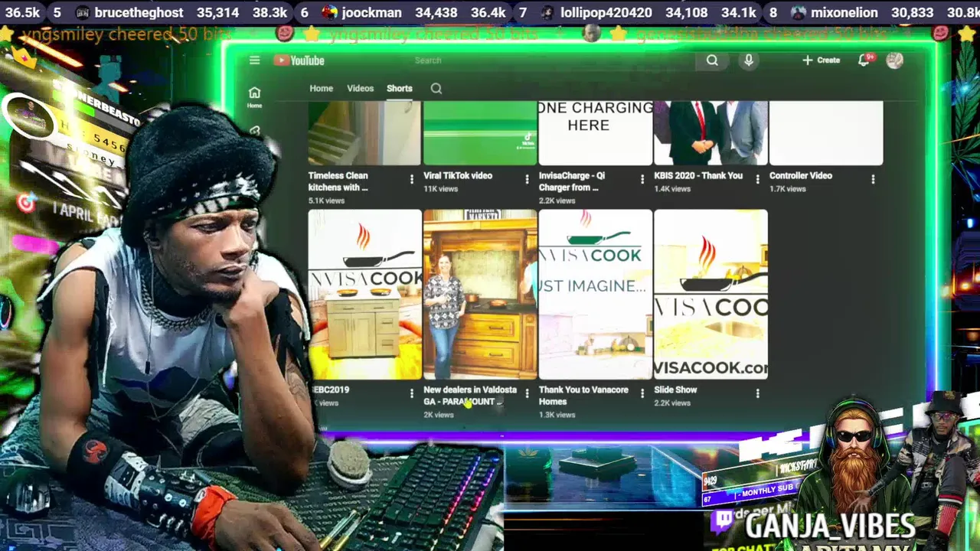980x551 pixels.
Task: Switch to the channel Home tab
Action: 321,88
